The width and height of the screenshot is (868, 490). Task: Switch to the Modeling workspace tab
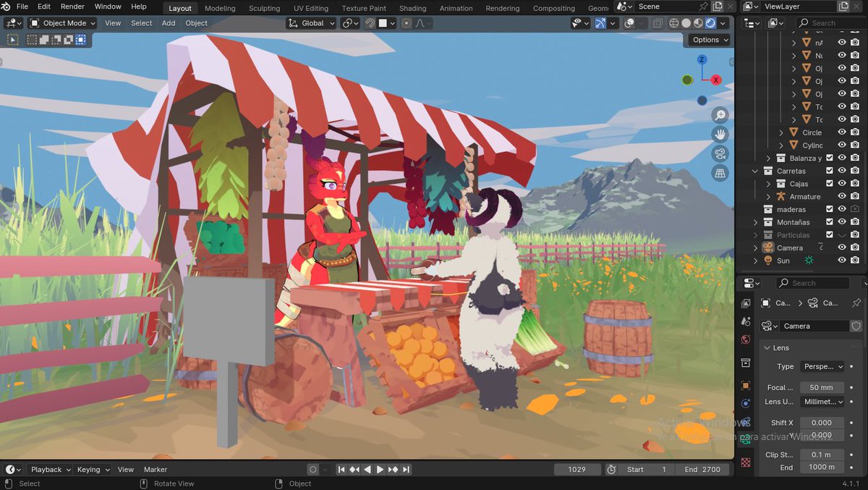pos(220,9)
